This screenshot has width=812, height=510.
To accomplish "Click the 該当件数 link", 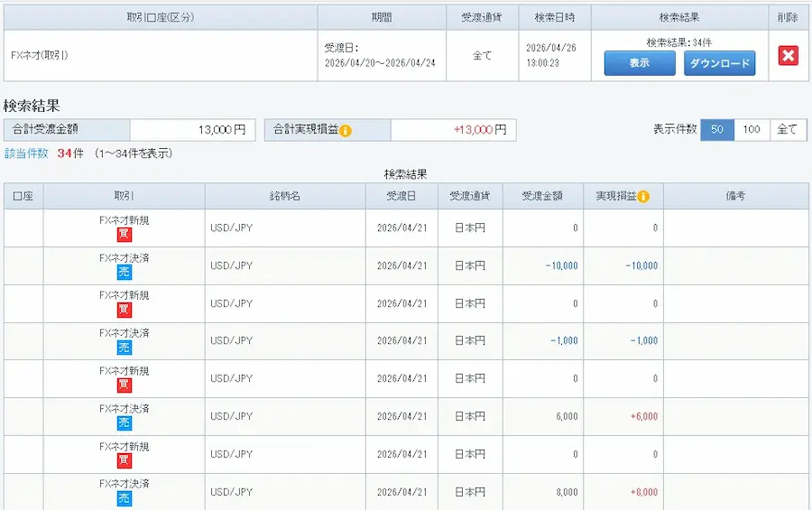I will [26, 153].
